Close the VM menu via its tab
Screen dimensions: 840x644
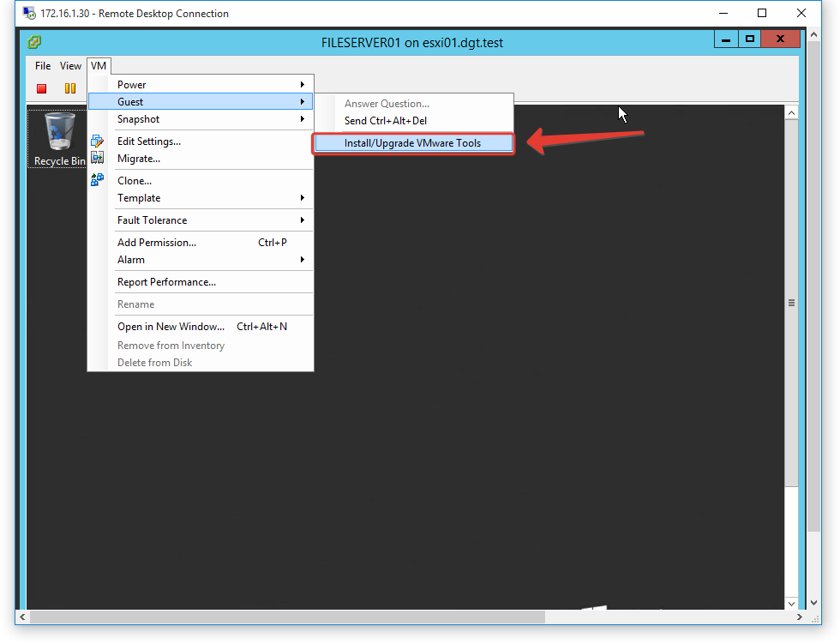[99, 66]
